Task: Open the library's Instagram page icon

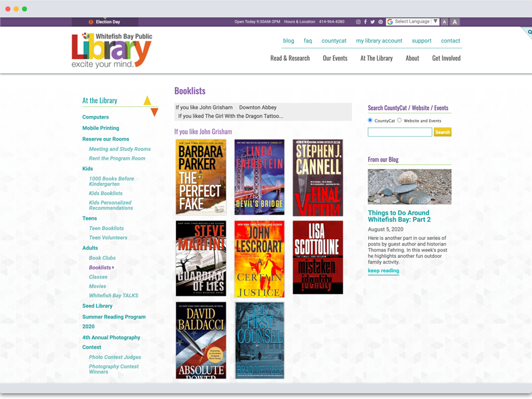Action: [359, 22]
